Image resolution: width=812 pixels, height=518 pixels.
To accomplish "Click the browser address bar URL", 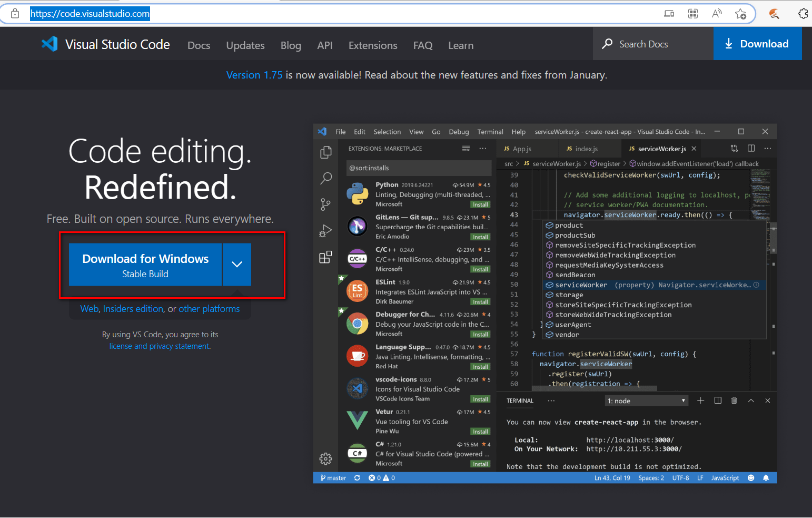I will 90,14.
